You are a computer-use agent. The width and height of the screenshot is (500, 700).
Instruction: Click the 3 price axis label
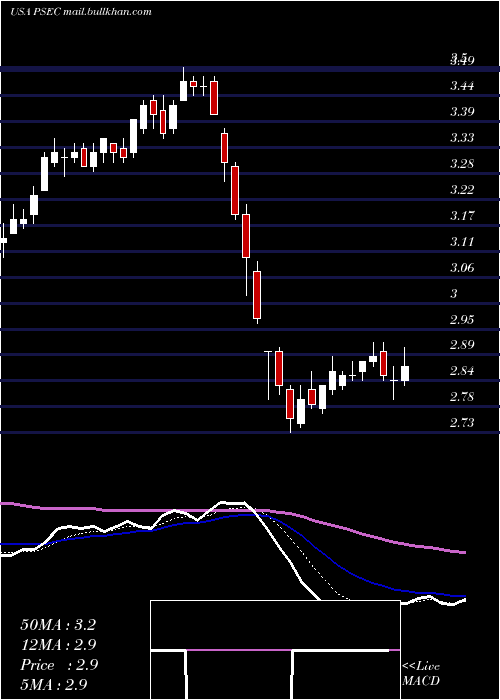pyautogui.click(x=454, y=293)
